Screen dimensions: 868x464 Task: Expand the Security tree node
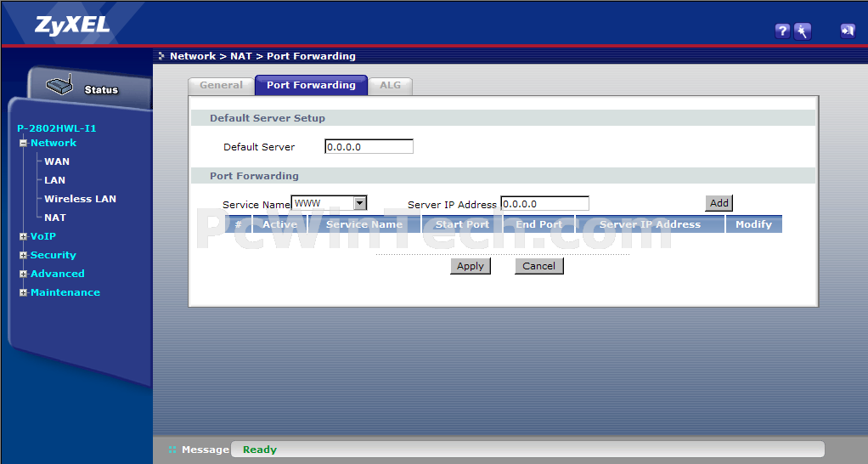tap(23, 255)
